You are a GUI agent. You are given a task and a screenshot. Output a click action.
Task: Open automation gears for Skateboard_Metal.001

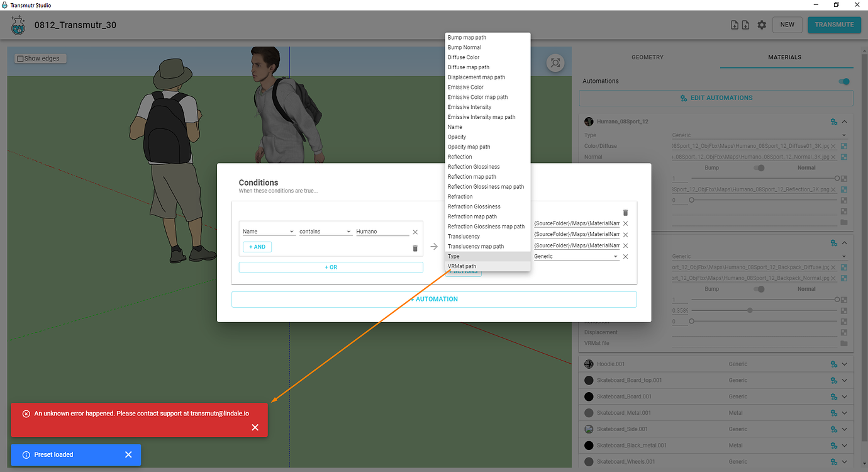[x=834, y=413]
